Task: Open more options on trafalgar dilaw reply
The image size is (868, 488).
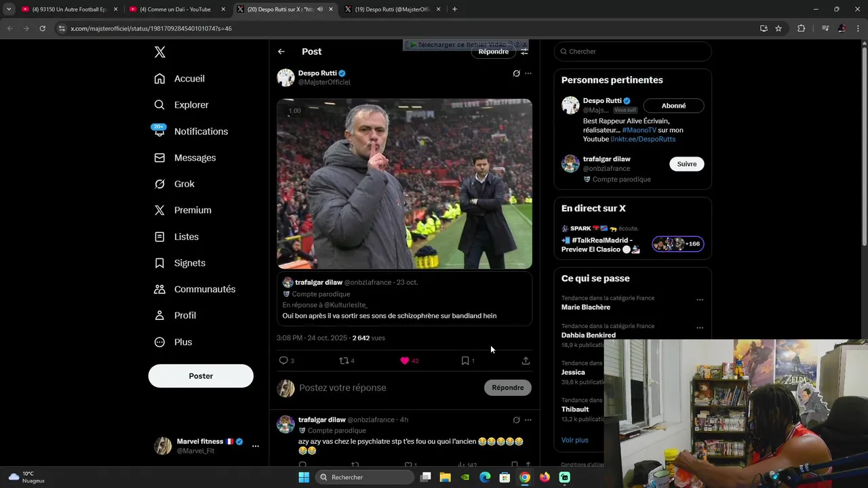Action: click(x=528, y=420)
